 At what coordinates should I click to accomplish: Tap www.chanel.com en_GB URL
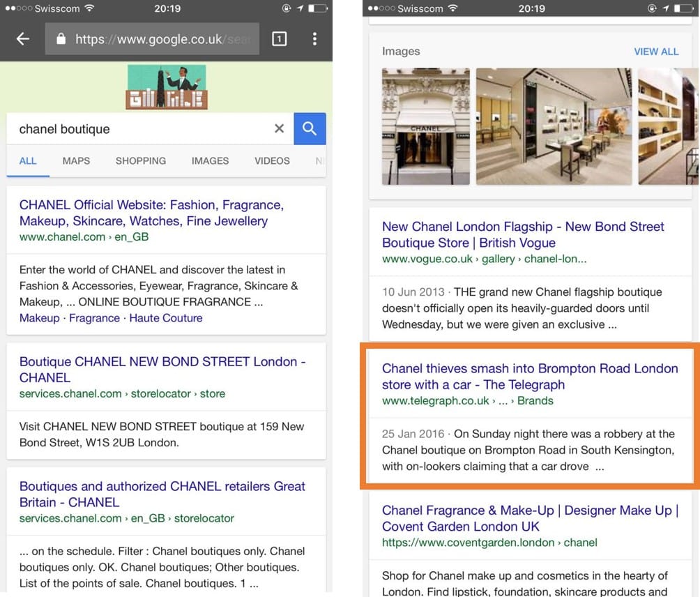click(x=84, y=236)
